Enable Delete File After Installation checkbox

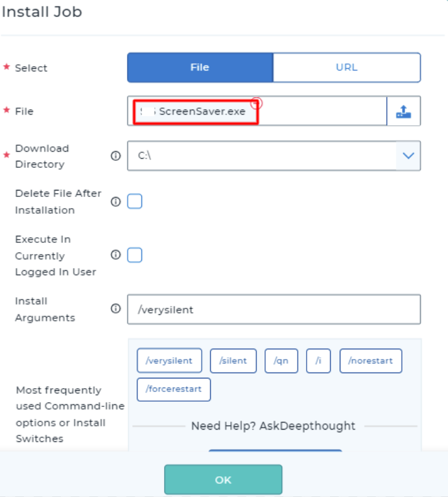click(x=134, y=202)
